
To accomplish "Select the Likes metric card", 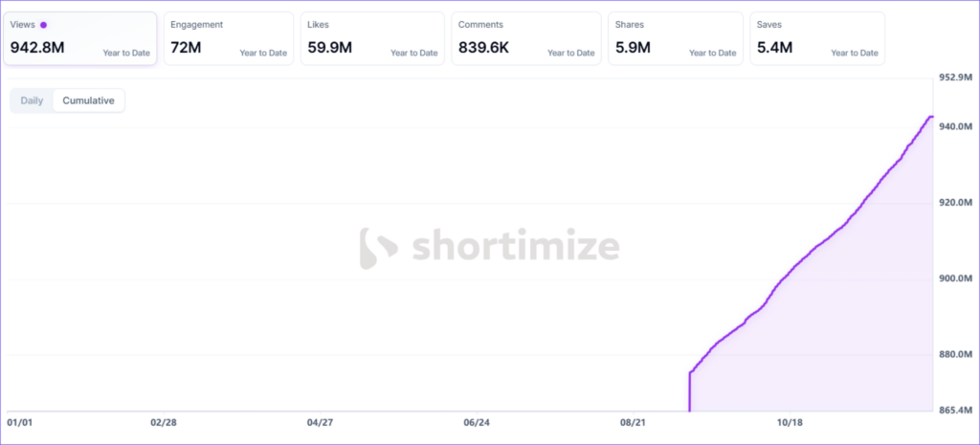I will [372, 38].
